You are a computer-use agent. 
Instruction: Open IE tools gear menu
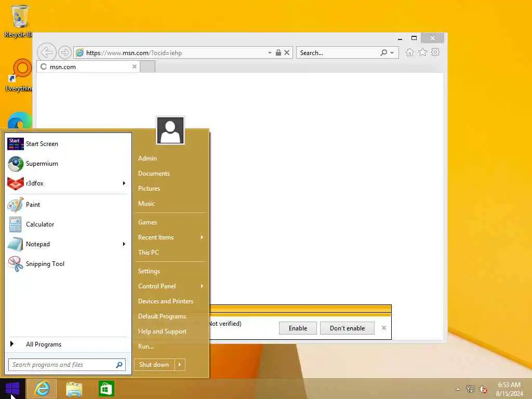coord(435,52)
